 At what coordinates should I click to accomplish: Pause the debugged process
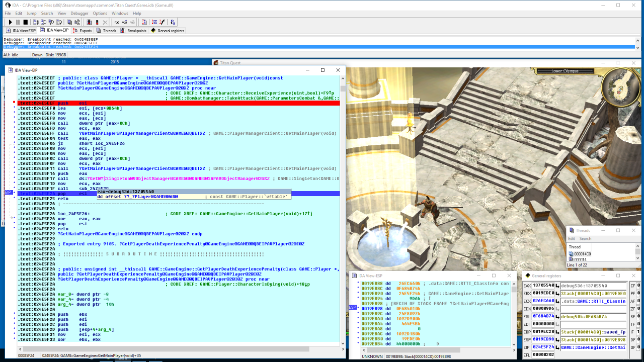[18, 22]
